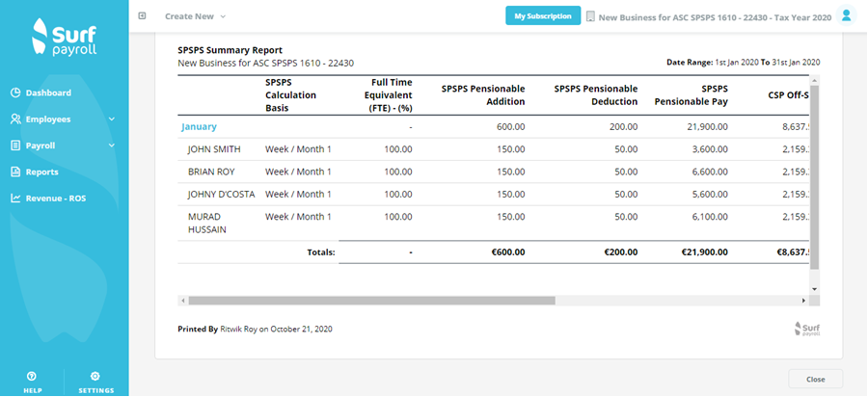The width and height of the screenshot is (868, 397).
Task: Click SPSPS Summary Report title
Action: point(230,50)
